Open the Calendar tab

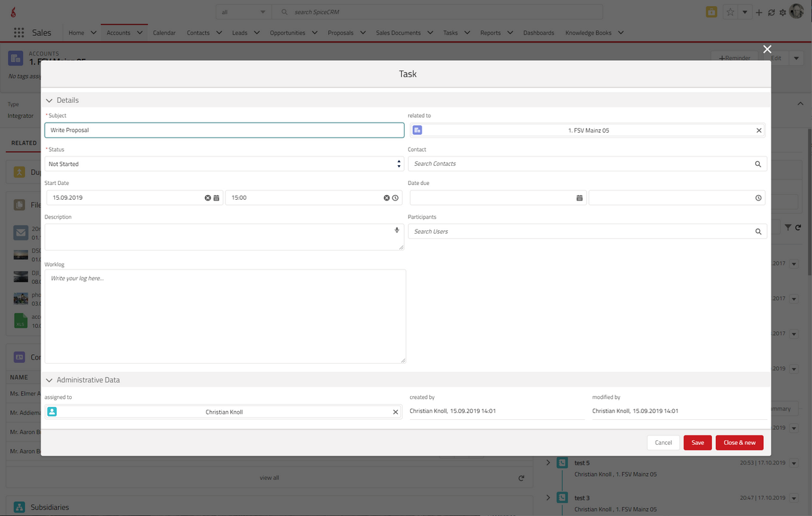point(164,33)
